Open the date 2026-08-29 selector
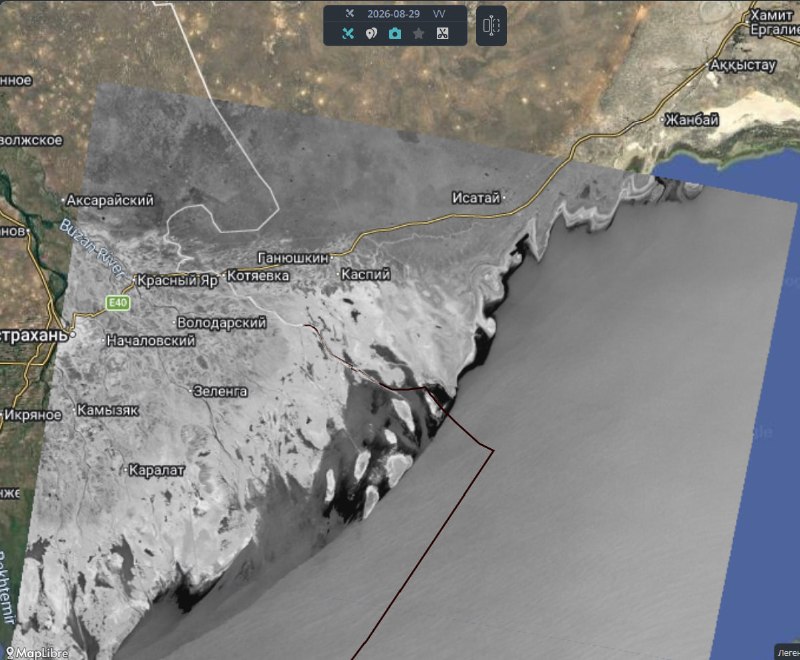800x660 pixels. [393, 14]
